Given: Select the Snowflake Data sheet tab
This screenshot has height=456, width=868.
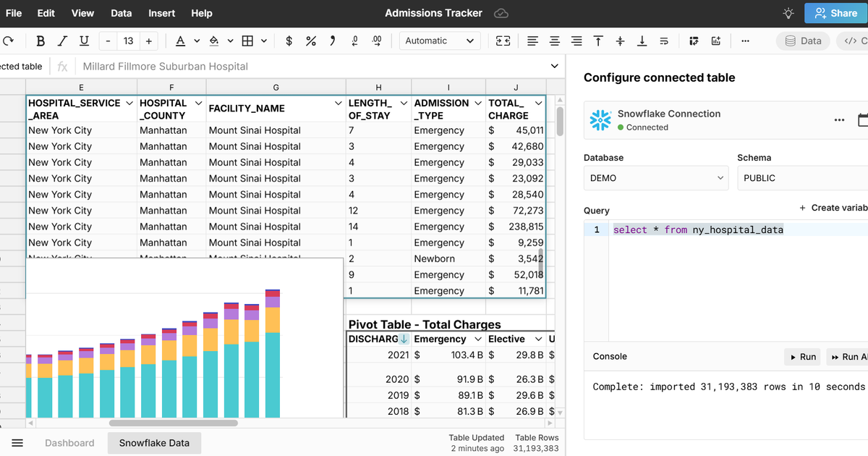Looking at the screenshot, I should coord(154,443).
